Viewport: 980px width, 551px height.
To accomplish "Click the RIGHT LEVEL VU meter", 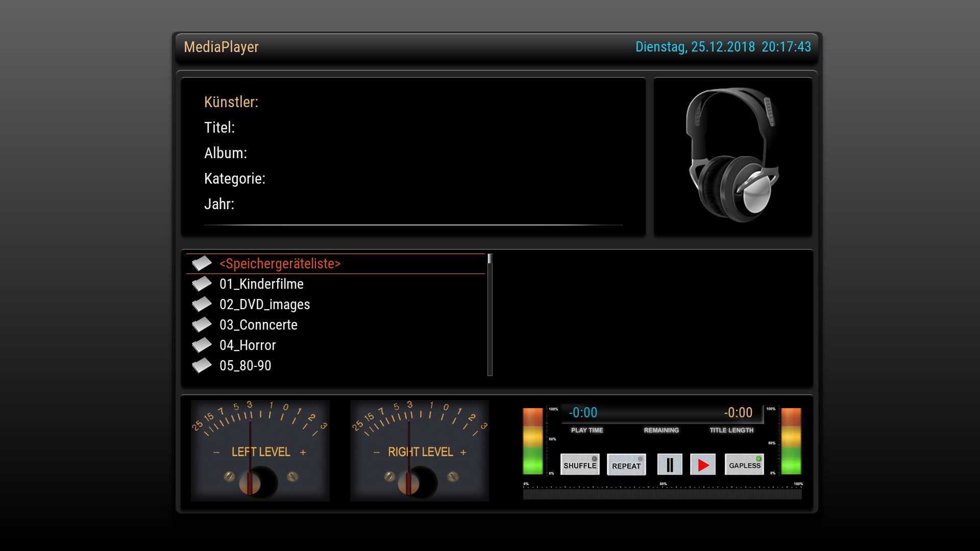I will click(420, 450).
